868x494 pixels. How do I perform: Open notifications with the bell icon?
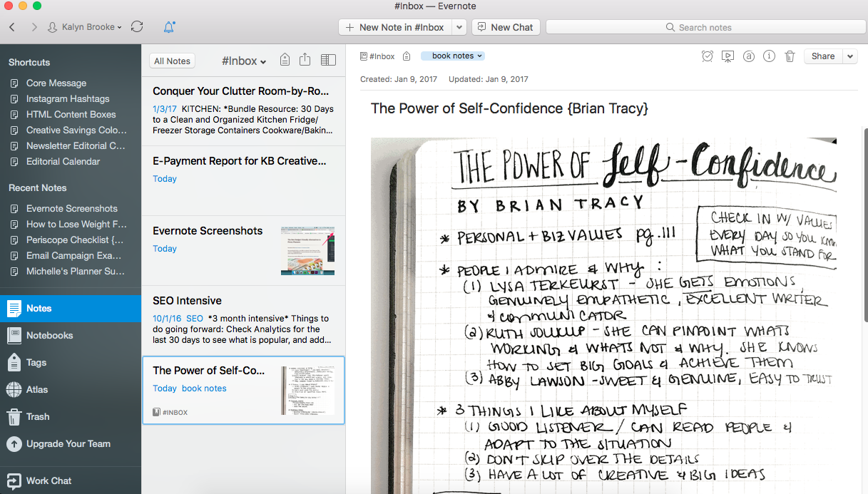tap(168, 26)
